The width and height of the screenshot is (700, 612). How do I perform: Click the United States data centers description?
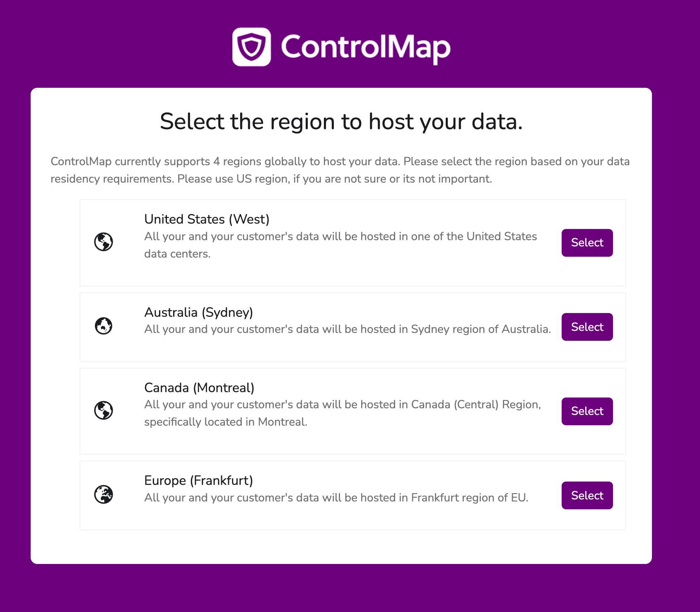340,245
